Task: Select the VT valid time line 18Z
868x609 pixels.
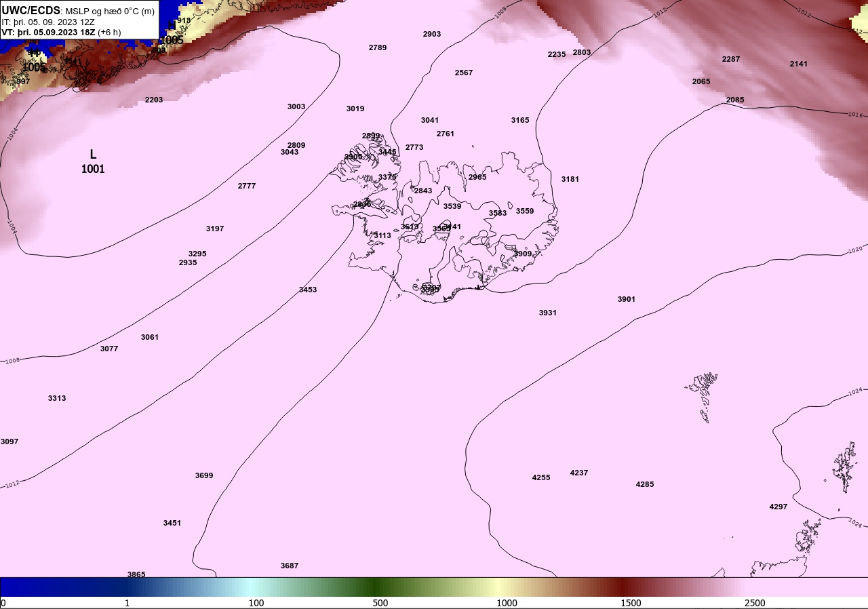Action: [x=61, y=32]
